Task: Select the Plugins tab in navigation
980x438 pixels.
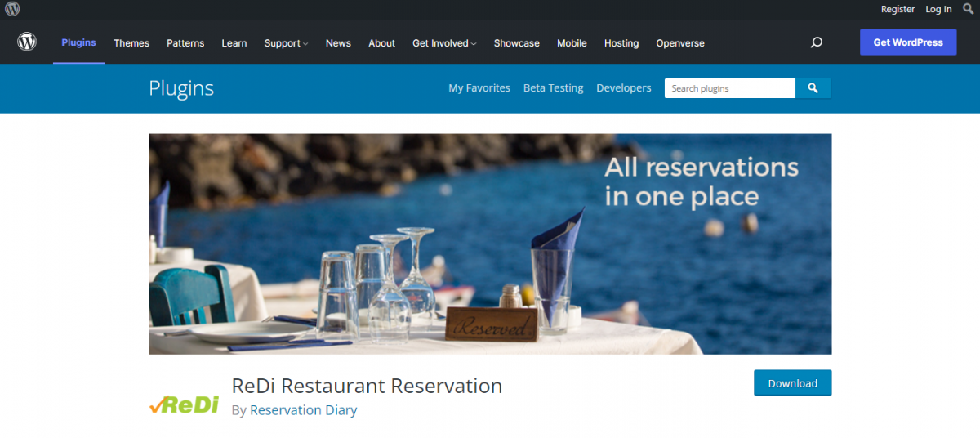Action: [78, 42]
